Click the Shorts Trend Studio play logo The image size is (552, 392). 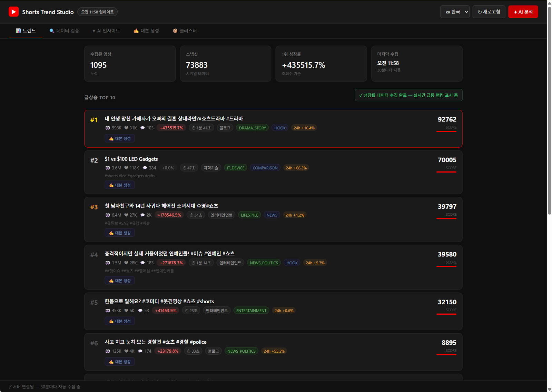click(x=13, y=12)
